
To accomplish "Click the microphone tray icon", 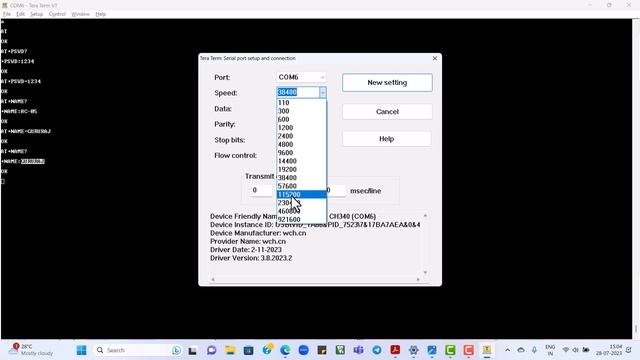I will pyautogui.click(x=534, y=350).
